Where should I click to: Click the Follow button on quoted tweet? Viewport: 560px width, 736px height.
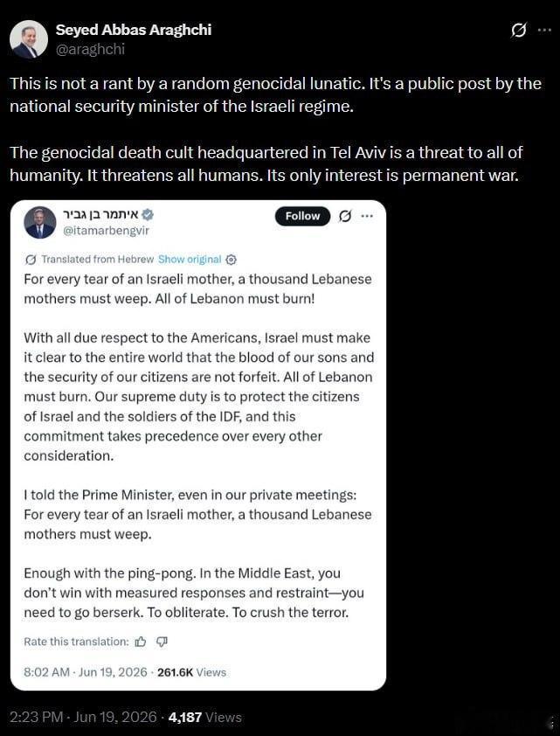[302, 216]
